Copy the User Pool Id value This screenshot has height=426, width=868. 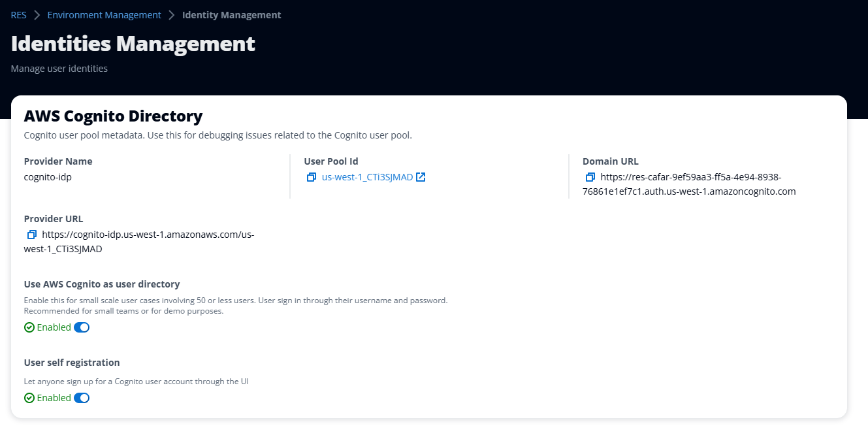point(311,176)
